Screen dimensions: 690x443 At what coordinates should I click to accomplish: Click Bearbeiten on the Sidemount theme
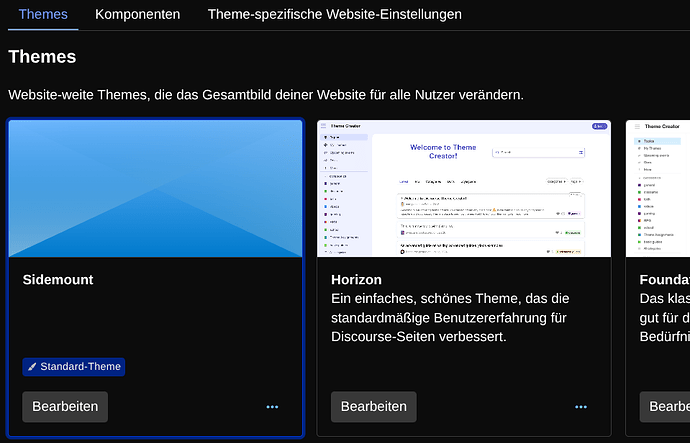(65, 406)
